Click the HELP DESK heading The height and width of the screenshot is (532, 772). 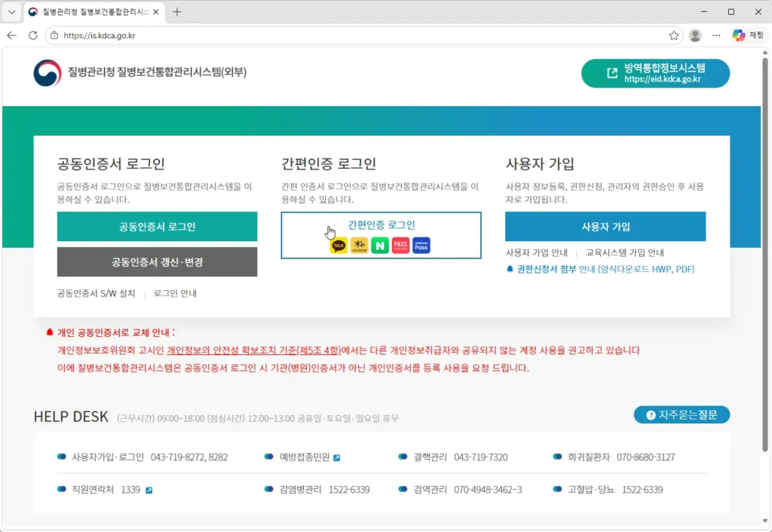[71, 417]
